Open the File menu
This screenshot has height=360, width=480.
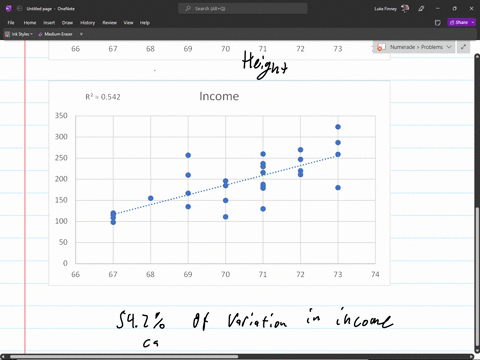(11, 23)
